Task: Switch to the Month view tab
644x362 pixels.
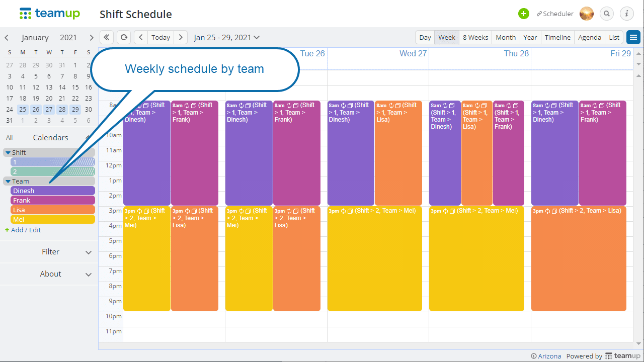Action: click(x=506, y=37)
